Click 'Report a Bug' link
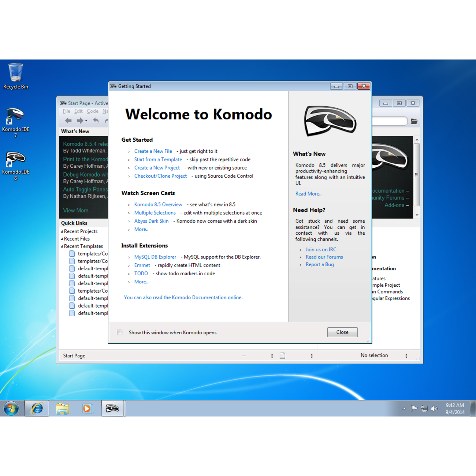Viewport: 476px width, 476px height. [320, 264]
